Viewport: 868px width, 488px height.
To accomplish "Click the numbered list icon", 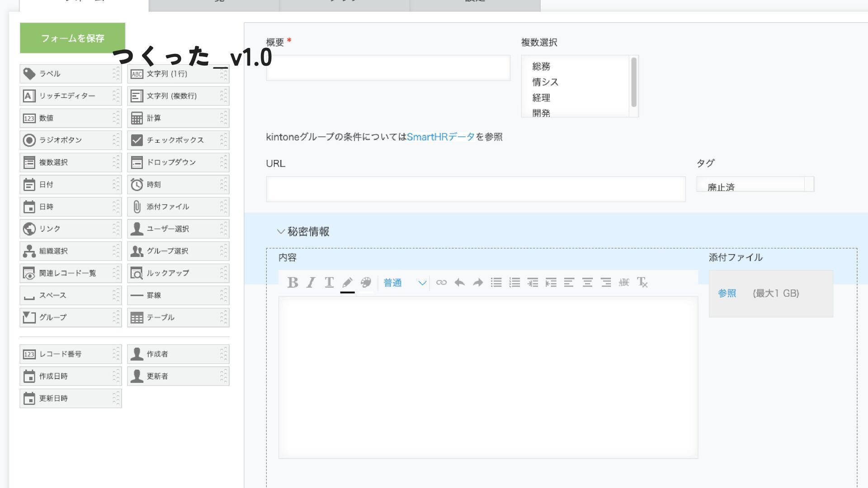I will (x=514, y=283).
